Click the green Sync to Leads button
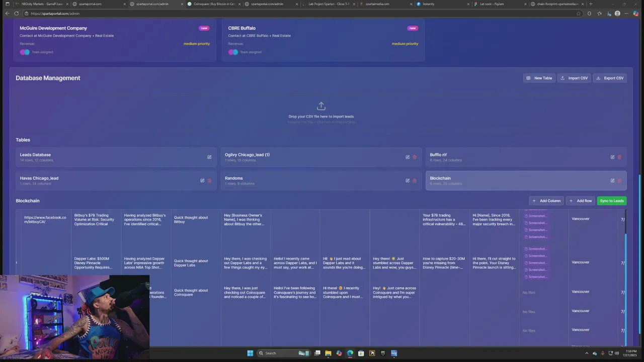The image size is (644, 362). click(x=612, y=201)
